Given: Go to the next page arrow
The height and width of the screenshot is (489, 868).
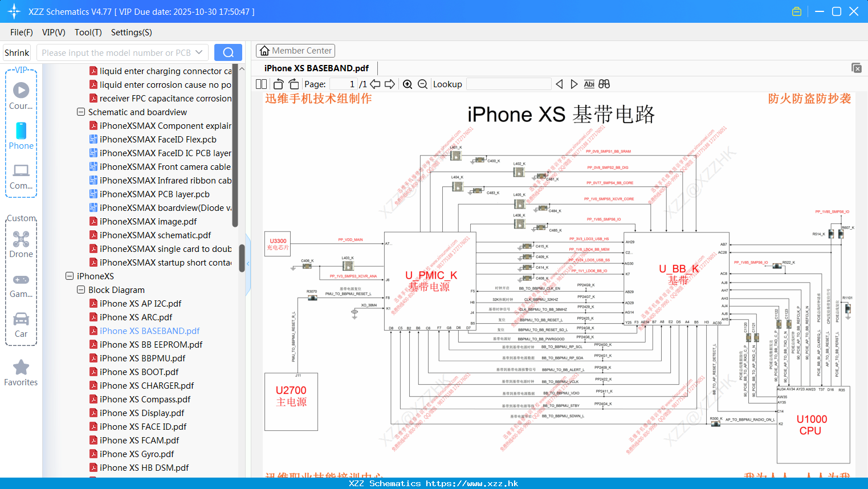Looking at the screenshot, I should [390, 84].
